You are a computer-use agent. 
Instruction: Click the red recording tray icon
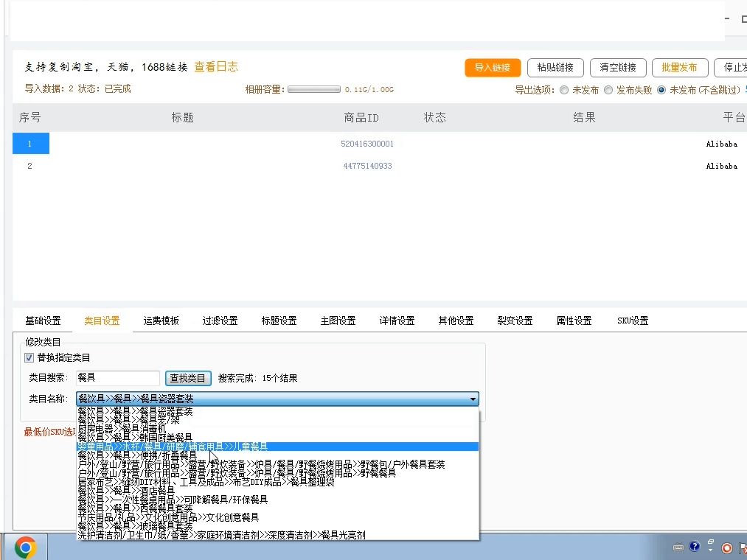click(x=727, y=547)
